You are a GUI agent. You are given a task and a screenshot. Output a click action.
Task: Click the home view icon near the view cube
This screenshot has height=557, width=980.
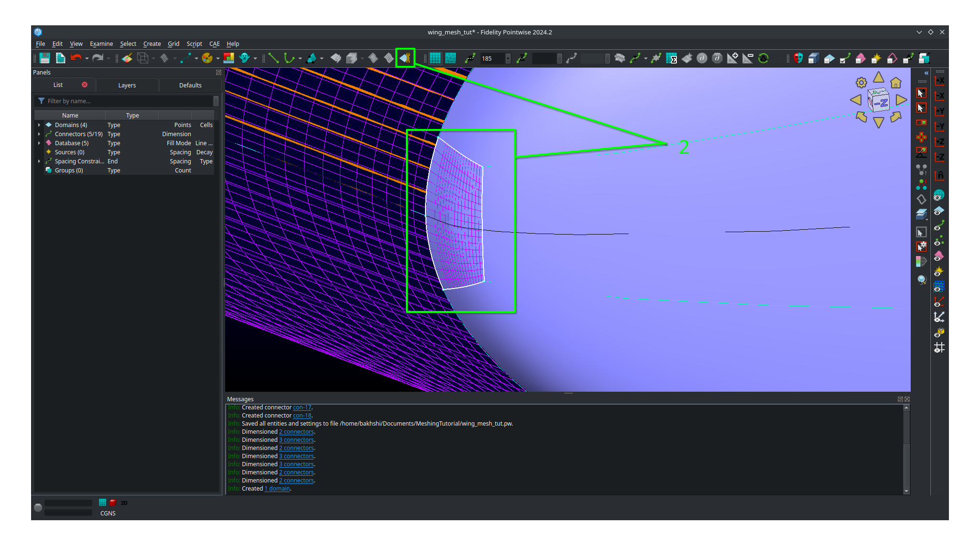896,83
